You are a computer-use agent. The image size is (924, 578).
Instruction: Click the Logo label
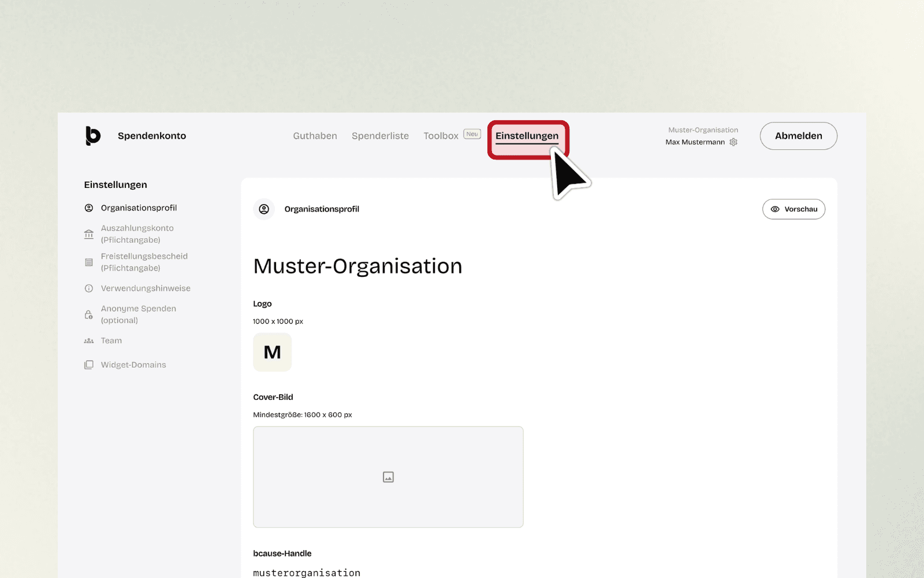[x=262, y=304]
